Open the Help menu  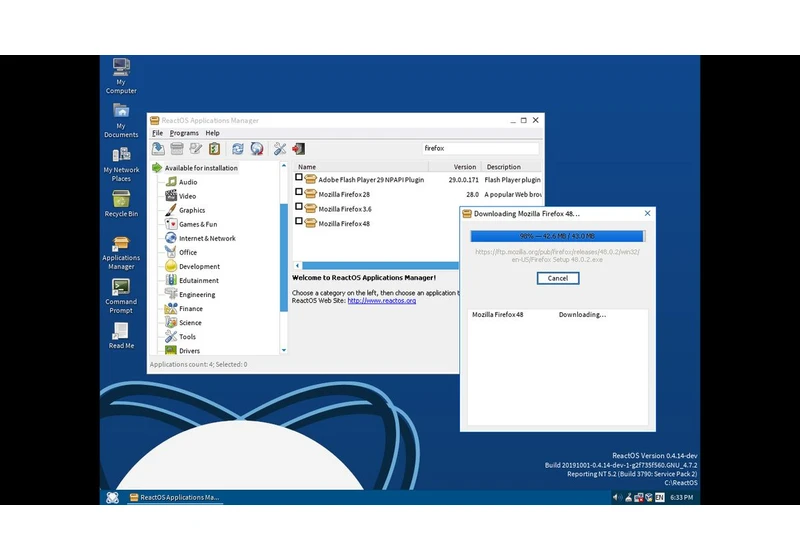pos(213,133)
